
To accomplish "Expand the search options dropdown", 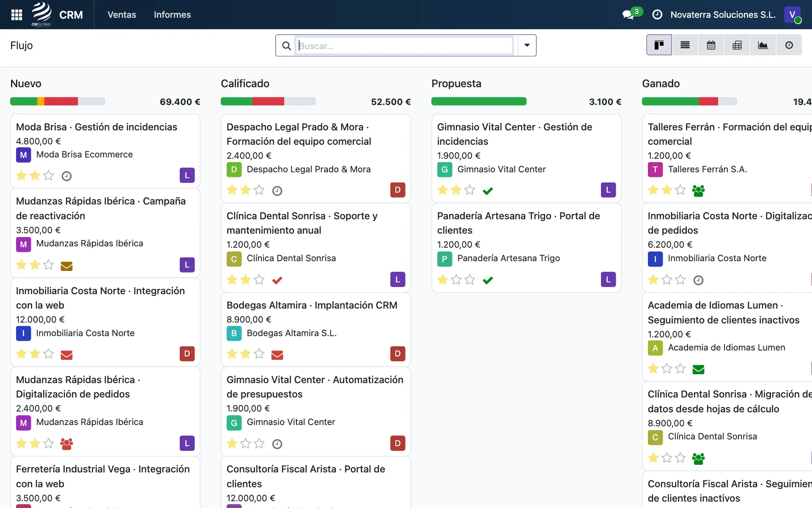I will point(527,45).
